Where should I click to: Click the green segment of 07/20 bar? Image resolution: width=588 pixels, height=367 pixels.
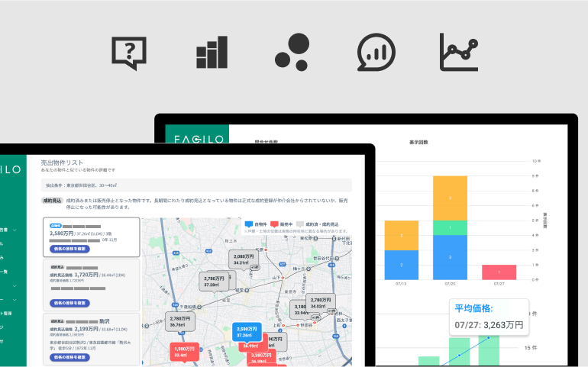[450, 227]
